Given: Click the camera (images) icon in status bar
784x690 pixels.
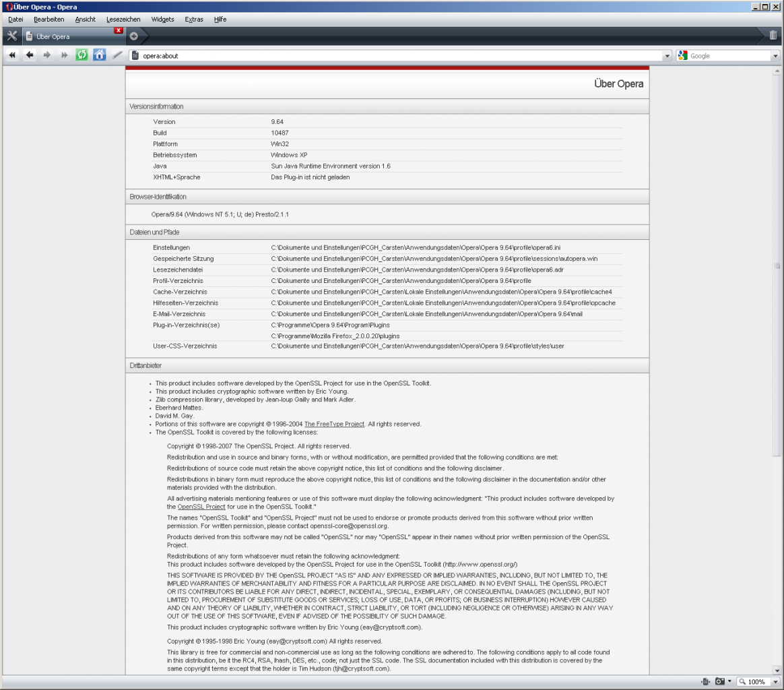Looking at the screenshot, I should pos(720,681).
